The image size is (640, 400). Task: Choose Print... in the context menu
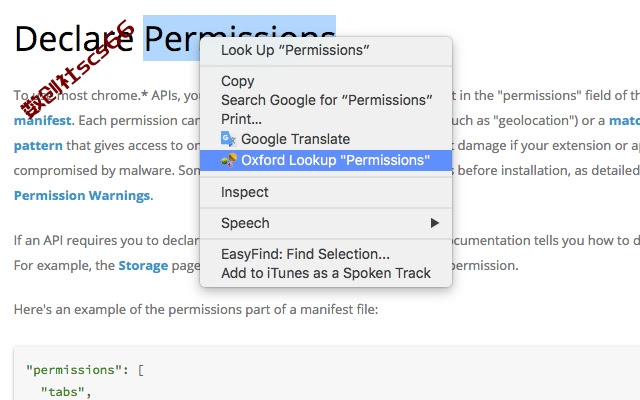pos(326,119)
